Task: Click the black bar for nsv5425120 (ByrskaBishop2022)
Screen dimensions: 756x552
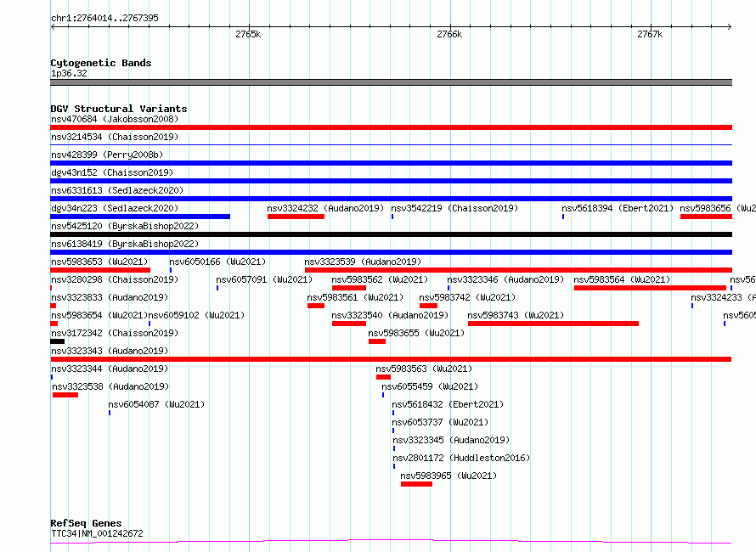Action: tap(391, 234)
